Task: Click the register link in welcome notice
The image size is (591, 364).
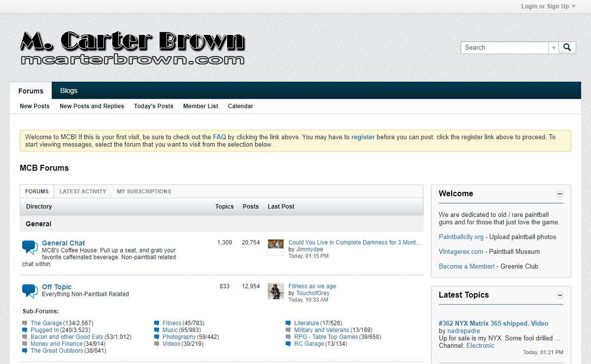Action: [x=363, y=137]
